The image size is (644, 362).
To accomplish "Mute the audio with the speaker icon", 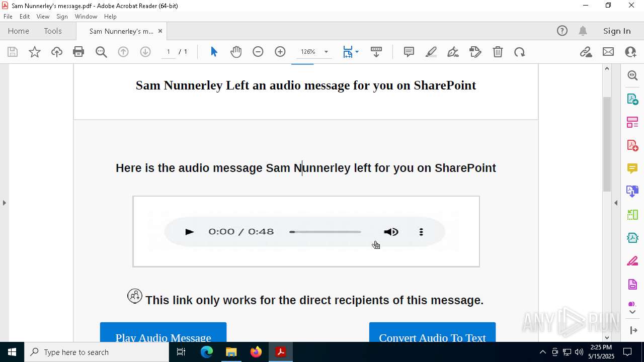I will click(391, 232).
